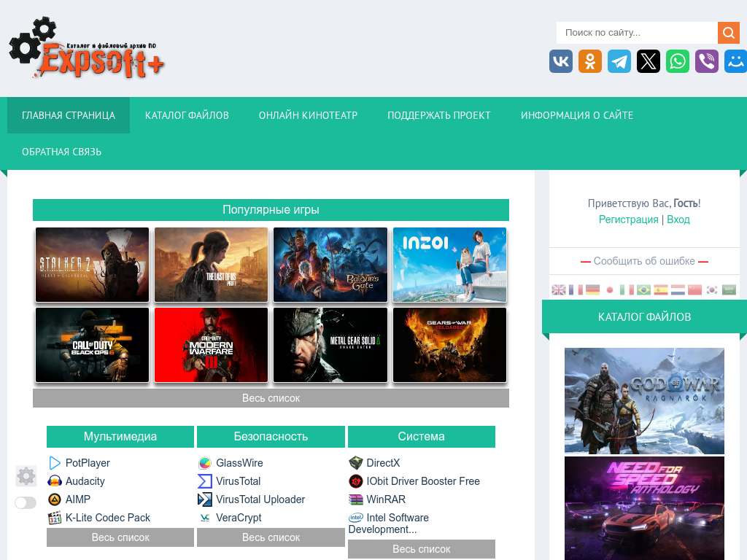The width and height of the screenshot is (747, 560).
Task: Open Обратная связь menu item
Action: [x=61, y=152]
